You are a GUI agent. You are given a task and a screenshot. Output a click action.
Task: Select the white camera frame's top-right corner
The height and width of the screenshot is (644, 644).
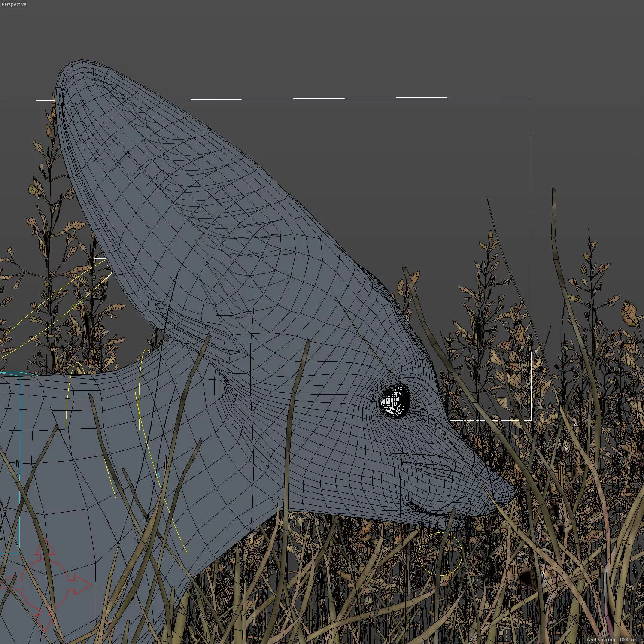point(532,97)
